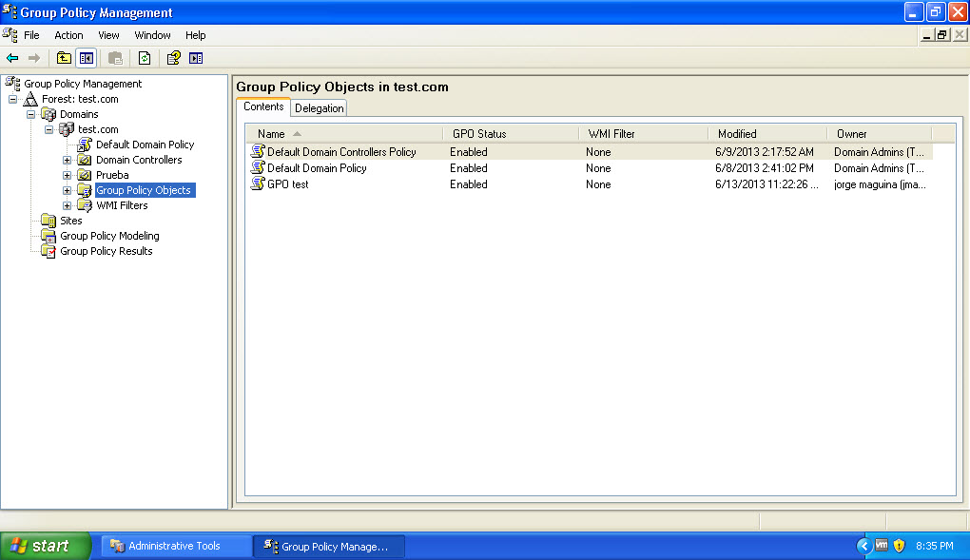Click Group Policy Manage... taskbar button
The image size is (970, 560).
(x=329, y=547)
